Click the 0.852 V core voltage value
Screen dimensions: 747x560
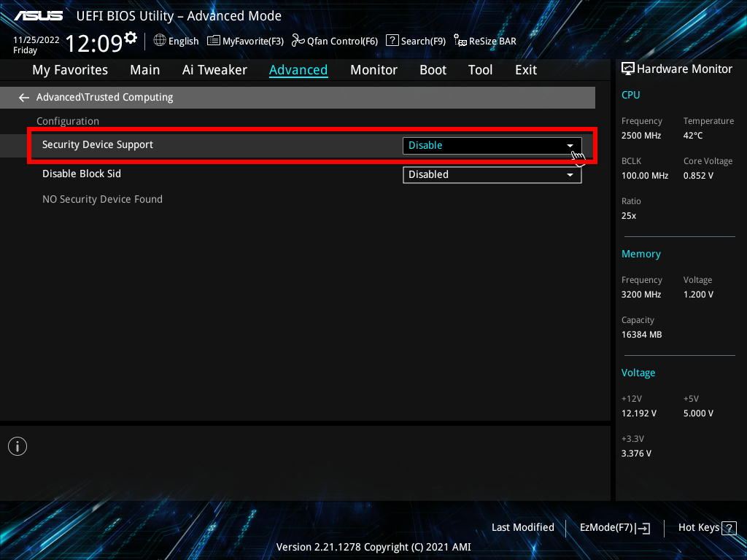click(x=698, y=176)
